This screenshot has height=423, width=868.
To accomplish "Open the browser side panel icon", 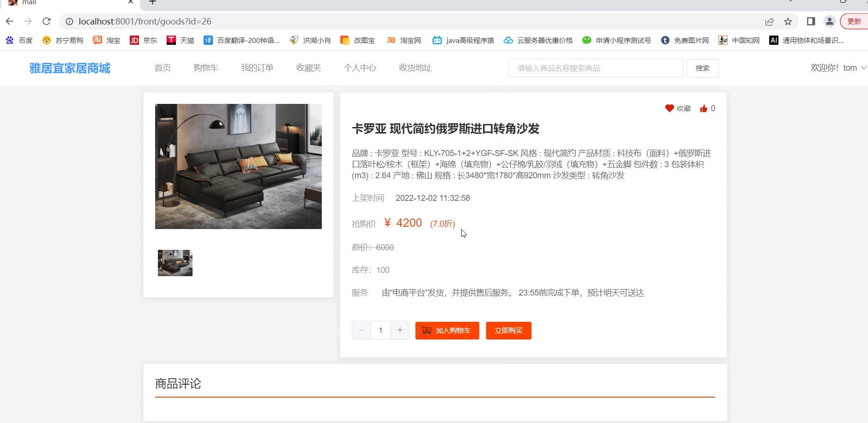I will [811, 21].
